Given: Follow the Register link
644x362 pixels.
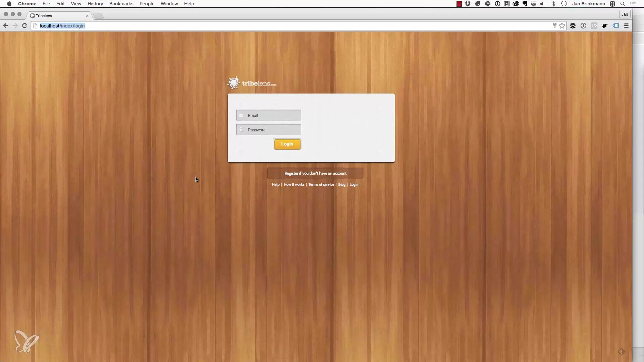Looking at the screenshot, I should coord(291,173).
